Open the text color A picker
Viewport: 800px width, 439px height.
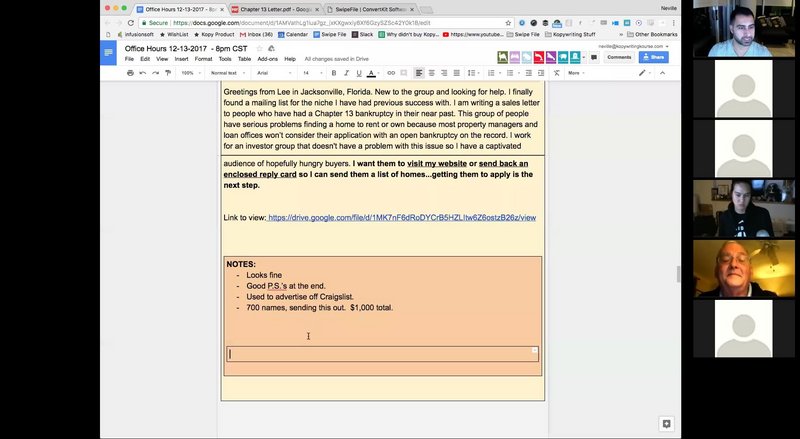coord(371,73)
